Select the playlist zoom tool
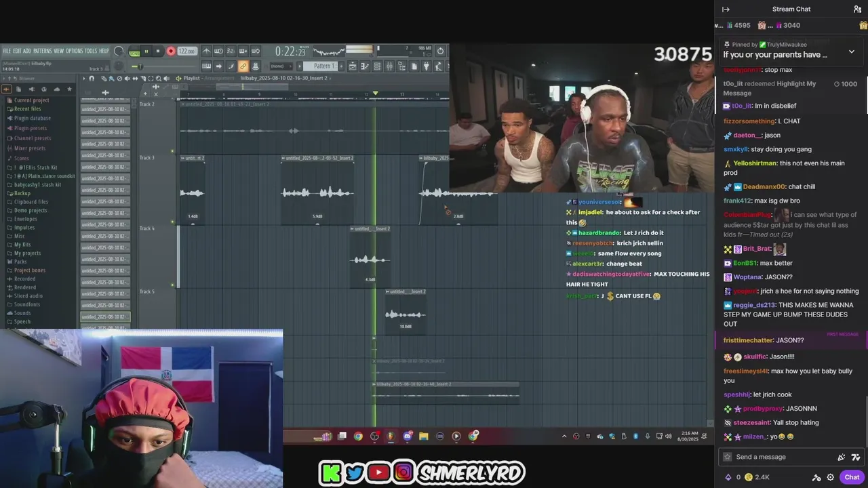 [159, 79]
